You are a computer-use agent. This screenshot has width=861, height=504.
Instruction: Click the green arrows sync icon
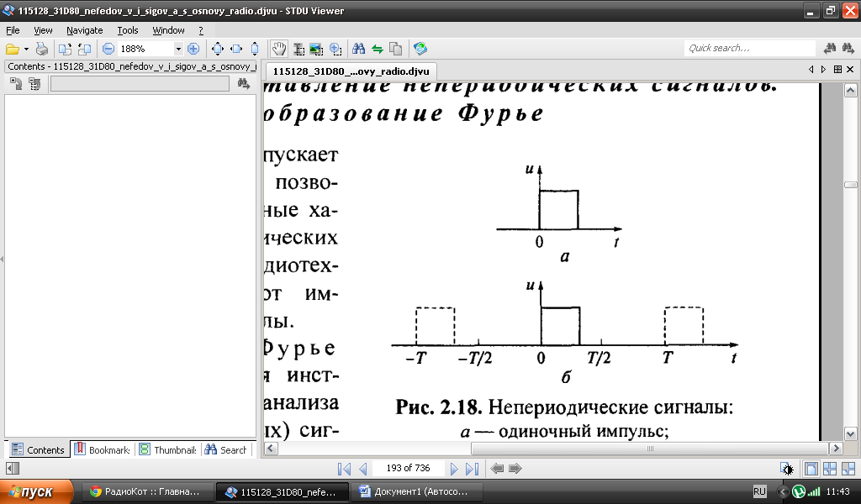378,49
